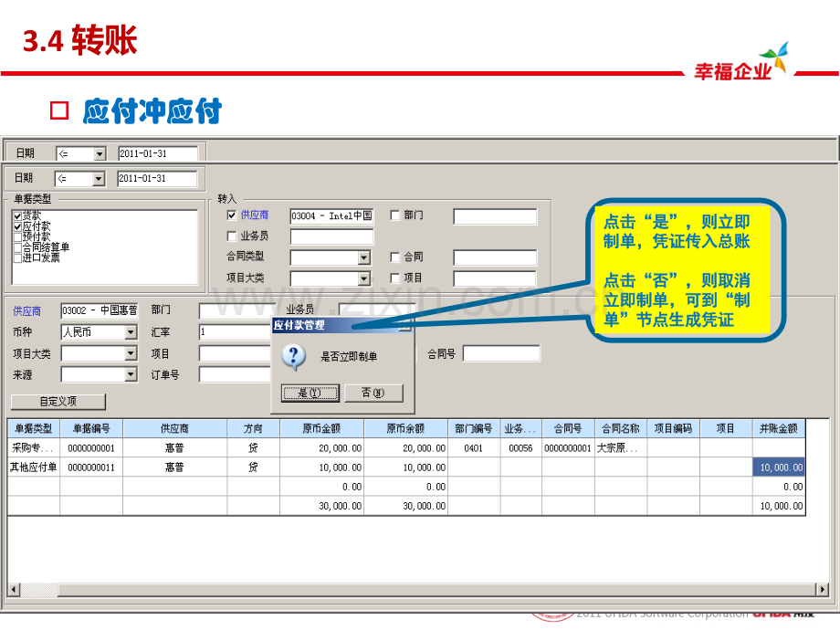
Task: Click the 30,000.00 原币金额 total cell
Action: [321, 506]
